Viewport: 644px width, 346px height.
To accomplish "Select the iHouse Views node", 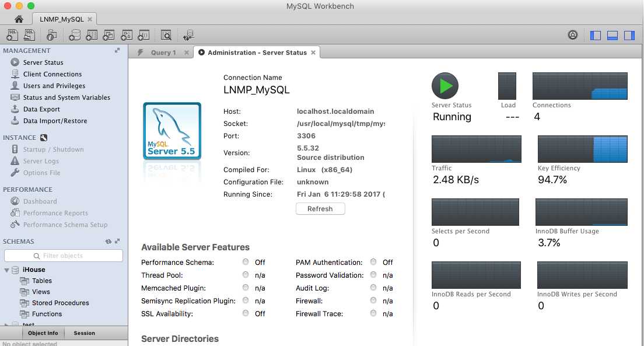I will pos(41,292).
